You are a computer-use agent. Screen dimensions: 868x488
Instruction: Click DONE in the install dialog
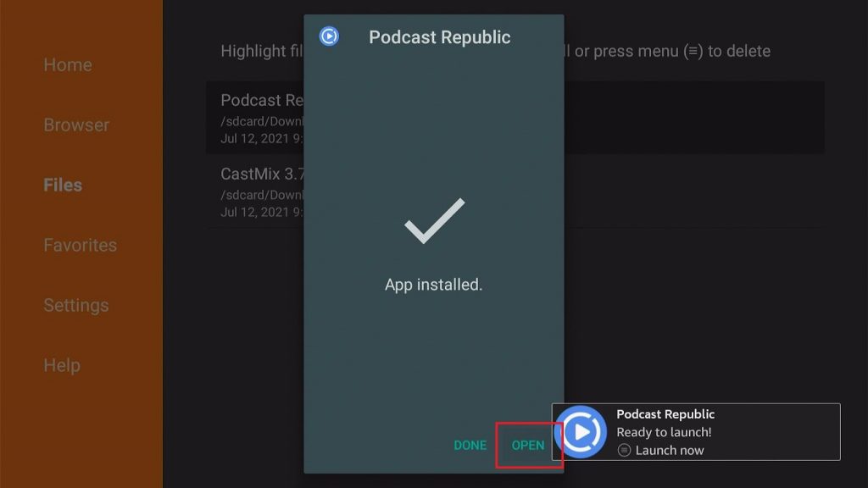pyautogui.click(x=470, y=446)
